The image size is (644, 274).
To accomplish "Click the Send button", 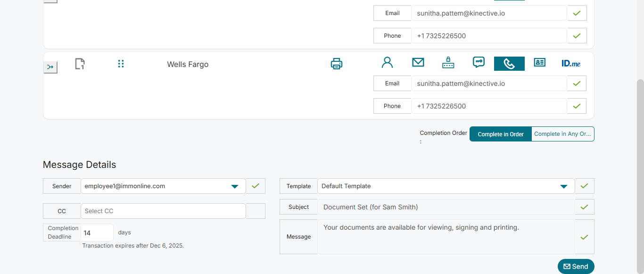I will (x=576, y=266).
